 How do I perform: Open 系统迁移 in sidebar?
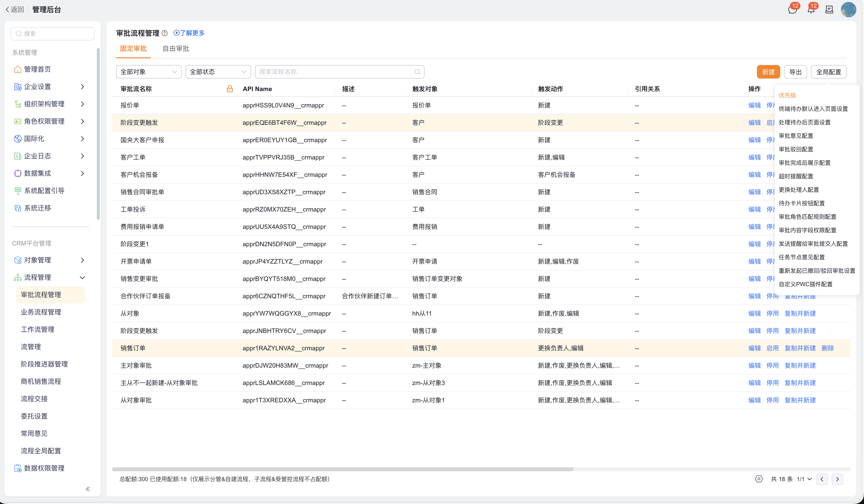pyautogui.click(x=37, y=208)
